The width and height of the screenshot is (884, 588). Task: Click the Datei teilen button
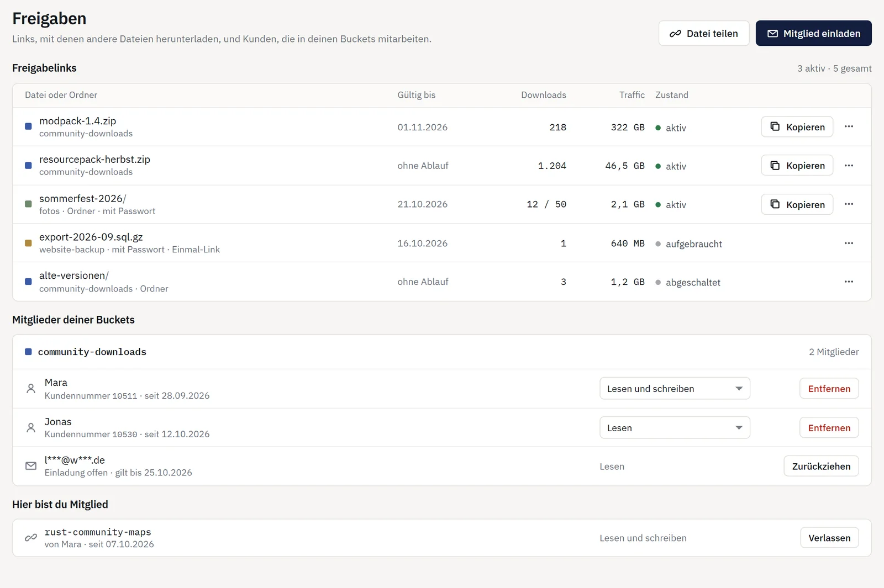click(x=704, y=33)
